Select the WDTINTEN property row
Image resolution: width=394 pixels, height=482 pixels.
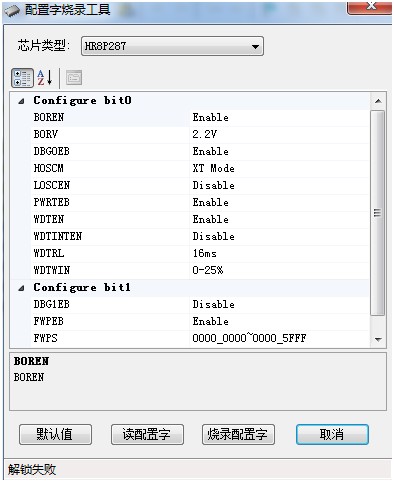(x=201, y=237)
